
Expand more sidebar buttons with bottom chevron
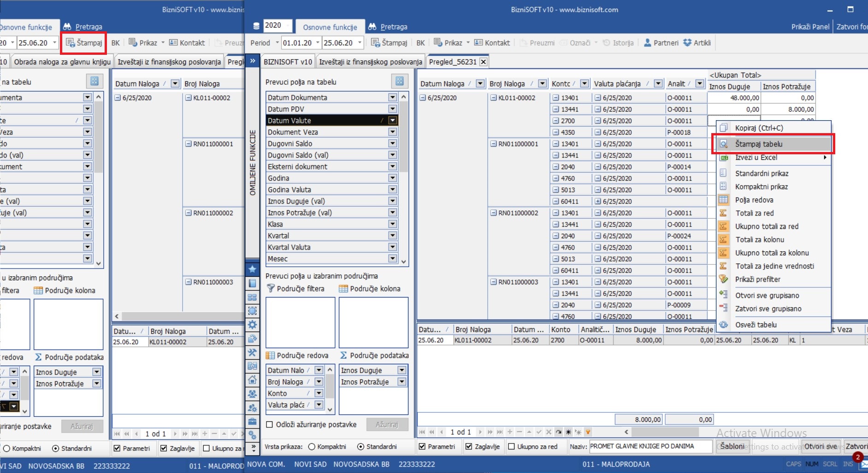pyautogui.click(x=252, y=448)
